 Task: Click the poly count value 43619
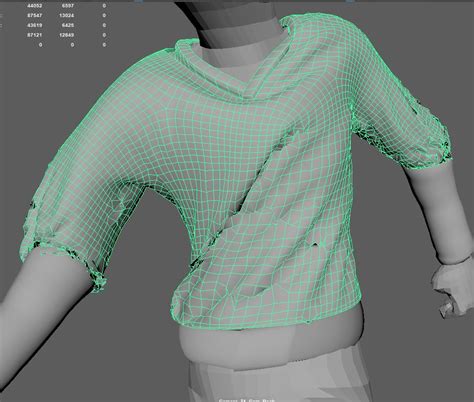pyautogui.click(x=34, y=25)
